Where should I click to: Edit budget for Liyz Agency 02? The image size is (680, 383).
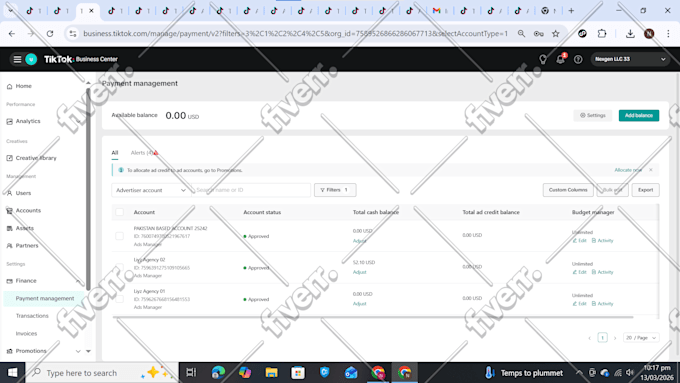[x=579, y=272]
